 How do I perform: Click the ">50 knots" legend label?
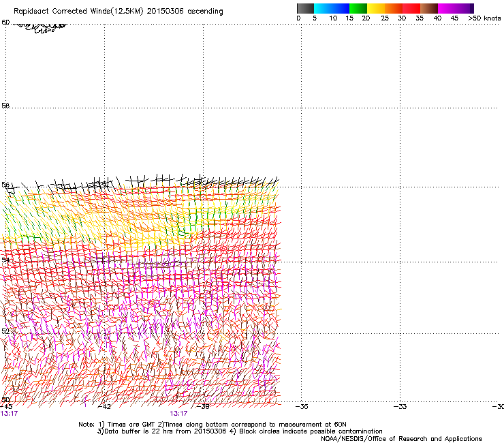(484, 18)
